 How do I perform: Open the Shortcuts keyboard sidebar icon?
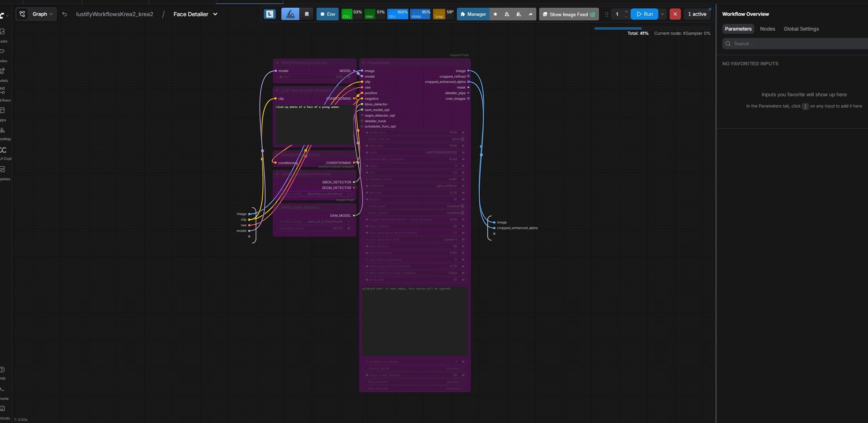pyautogui.click(x=2, y=412)
